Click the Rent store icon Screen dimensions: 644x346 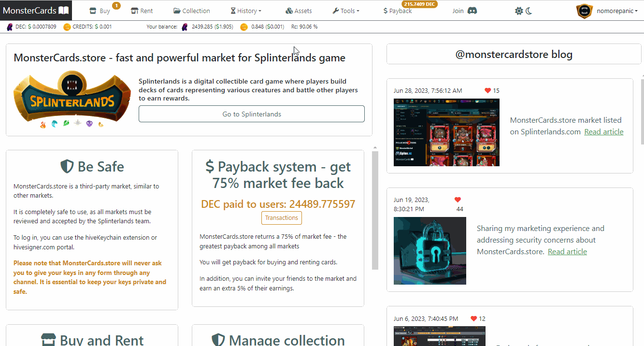pos(134,11)
